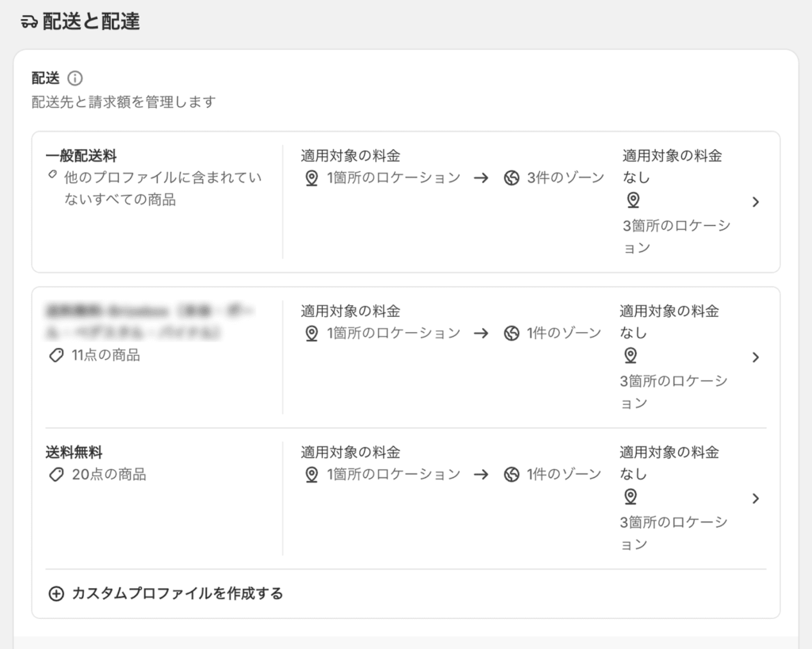Click the delivery truck icon beside 配送と配達
The width and height of the screenshot is (812, 649).
pos(29,22)
